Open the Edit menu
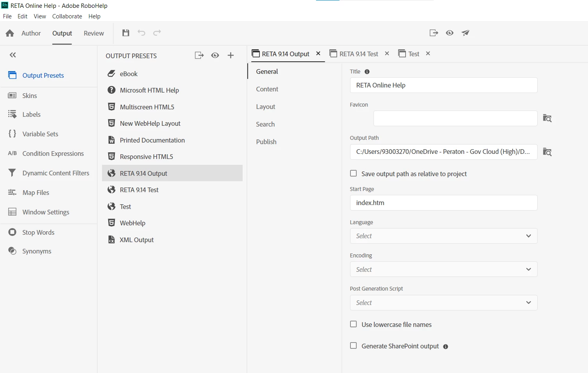The height and width of the screenshot is (373, 588). 22,16
